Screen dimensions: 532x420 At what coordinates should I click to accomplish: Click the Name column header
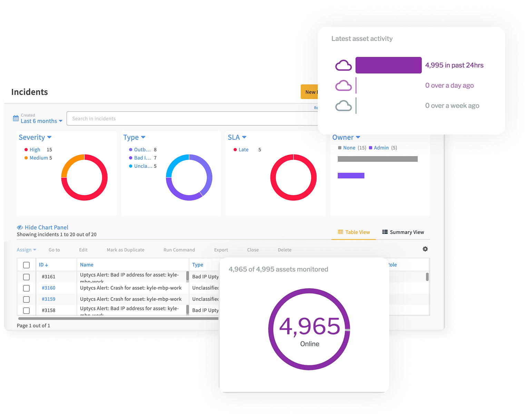point(87,265)
